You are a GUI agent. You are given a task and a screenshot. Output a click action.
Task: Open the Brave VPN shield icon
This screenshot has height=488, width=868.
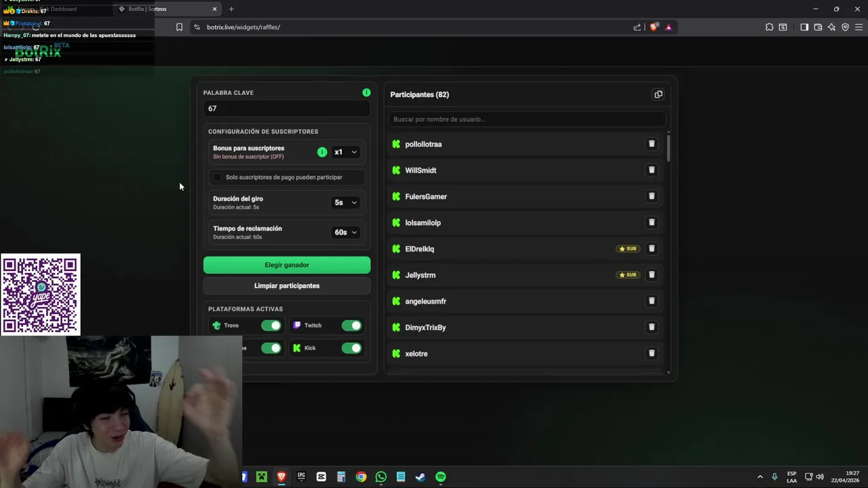[x=845, y=27]
